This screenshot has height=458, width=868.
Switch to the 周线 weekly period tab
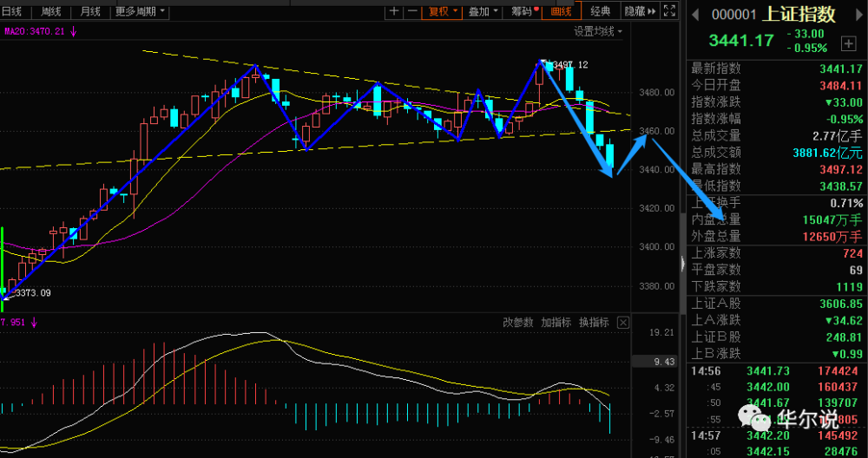[x=50, y=10]
